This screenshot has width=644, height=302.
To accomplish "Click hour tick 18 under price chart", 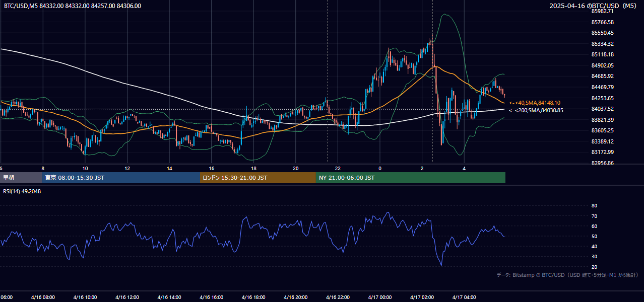I will pyautogui.click(x=253, y=168).
